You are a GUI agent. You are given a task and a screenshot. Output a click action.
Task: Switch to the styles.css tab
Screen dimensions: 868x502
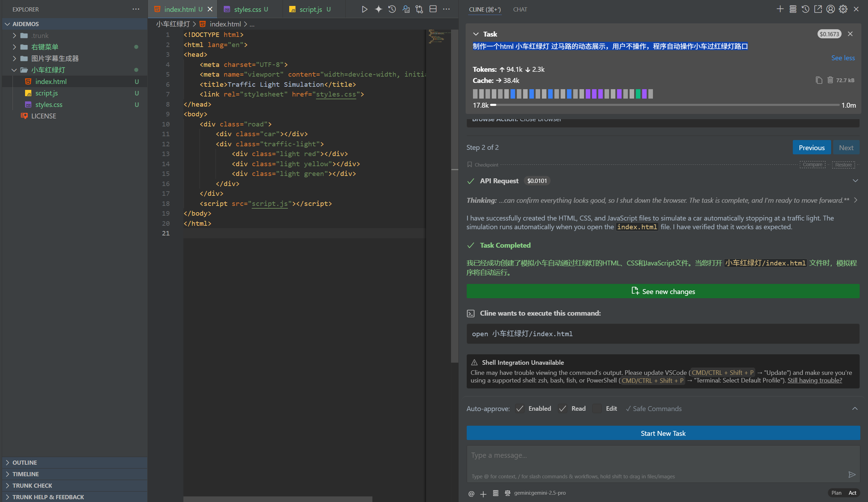point(247,9)
